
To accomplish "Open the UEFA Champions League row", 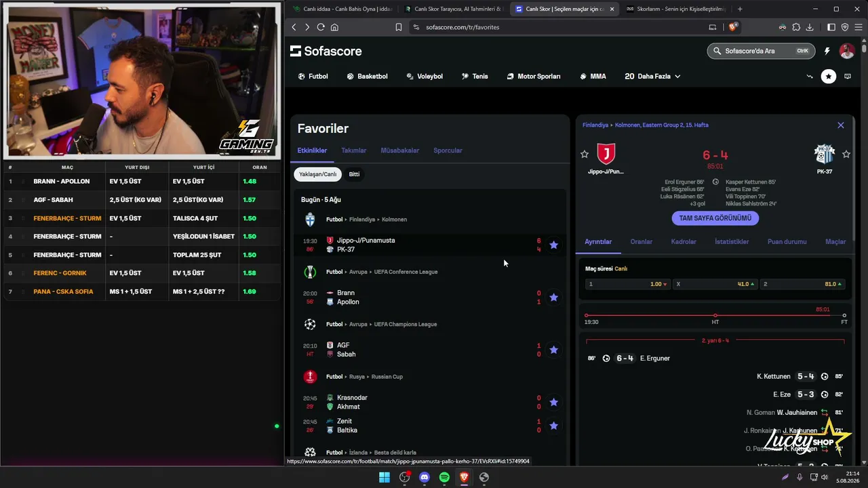I will point(430,324).
